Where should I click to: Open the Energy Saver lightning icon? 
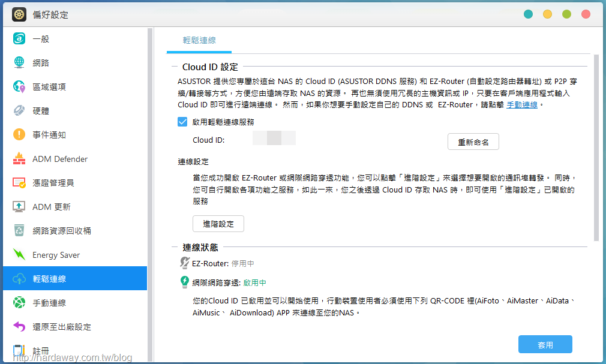click(x=19, y=254)
